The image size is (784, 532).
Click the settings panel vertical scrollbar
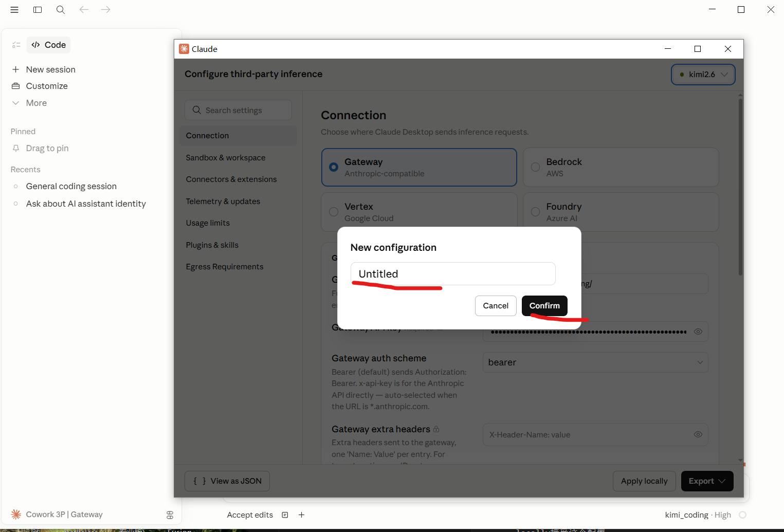click(740, 187)
